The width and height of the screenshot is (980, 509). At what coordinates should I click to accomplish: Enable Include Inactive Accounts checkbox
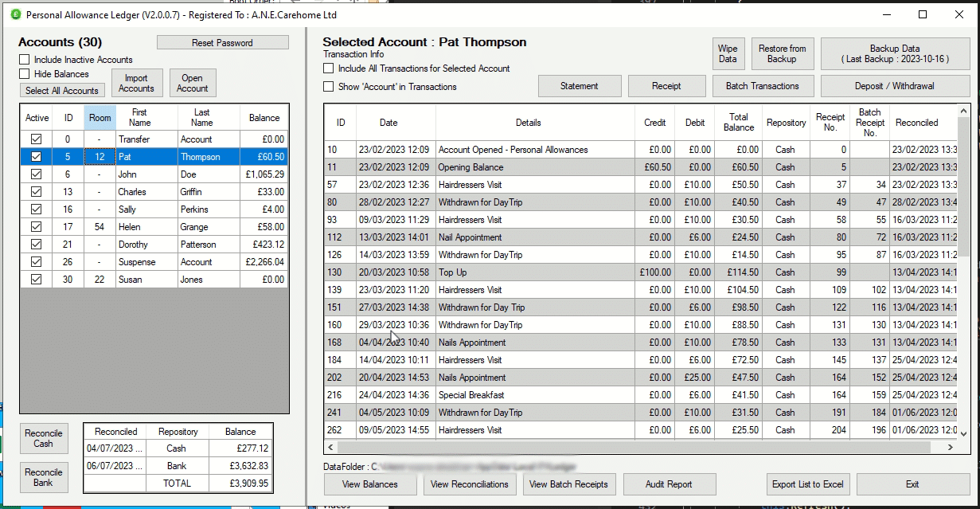pyautogui.click(x=25, y=60)
